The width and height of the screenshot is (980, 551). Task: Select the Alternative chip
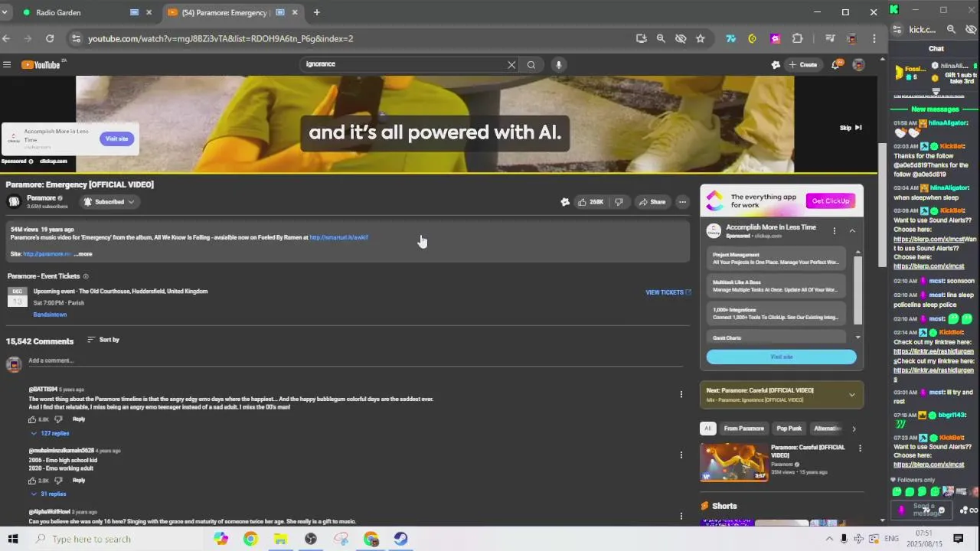[x=827, y=429]
